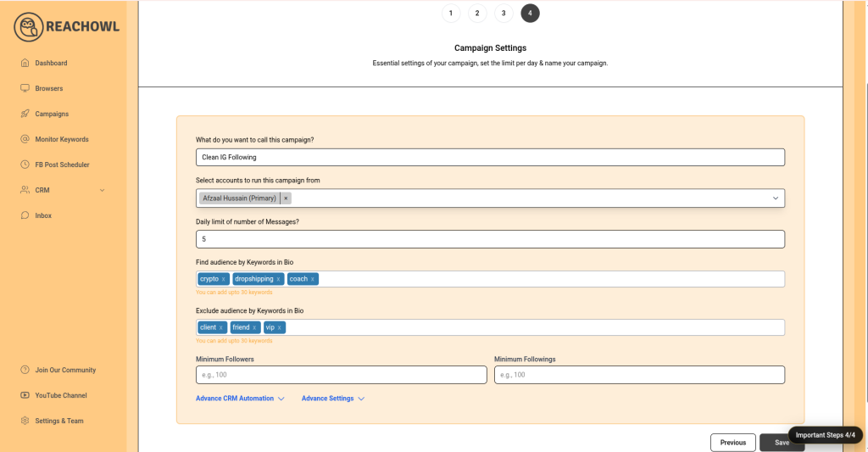Click the Monitor Keywords at-sign icon

point(25,139)
